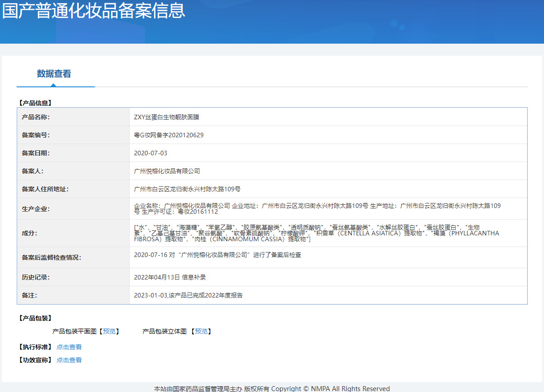Preview the 产品包装立体图 image

(x=201, y=331)
